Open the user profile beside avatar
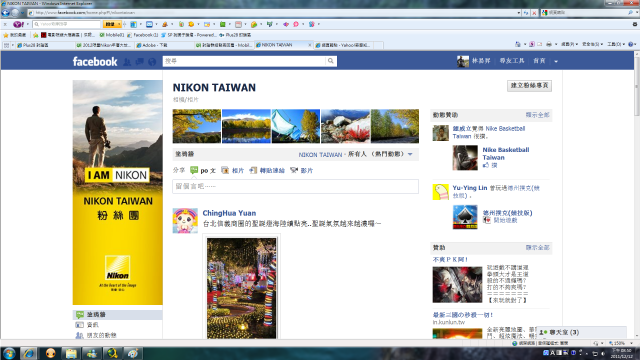This screenshot has width=640, height=360. click(x=481, y=61)
